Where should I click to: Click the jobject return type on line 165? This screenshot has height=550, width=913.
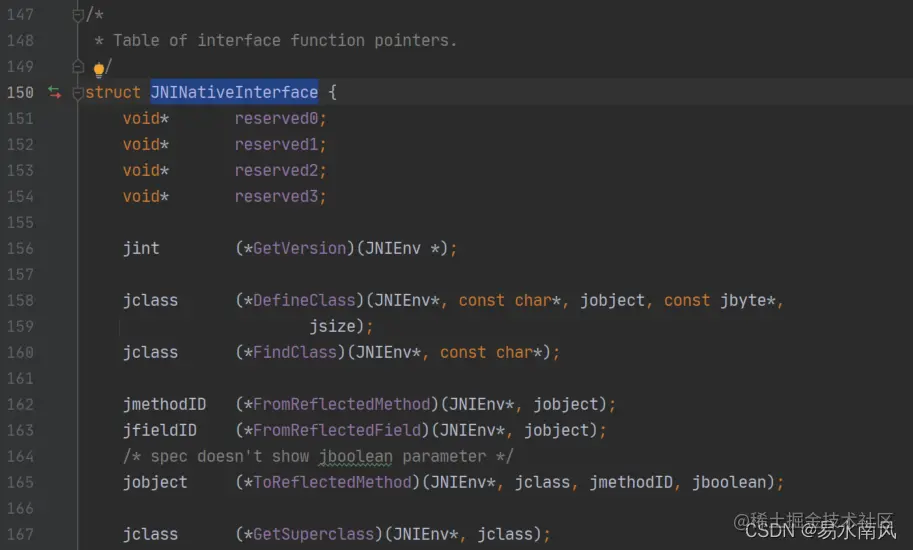point(155,482)
